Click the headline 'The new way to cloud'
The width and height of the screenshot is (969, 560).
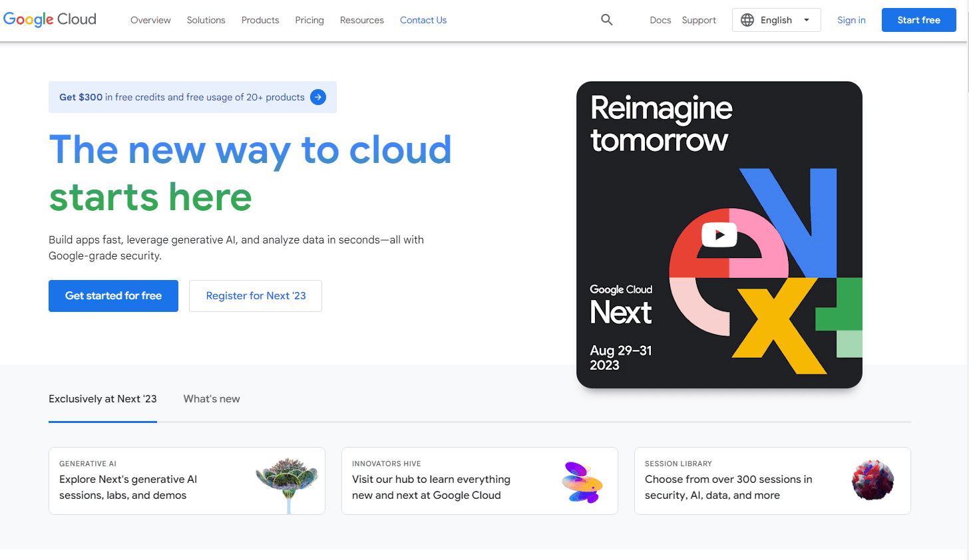click(x=250, y=150)
